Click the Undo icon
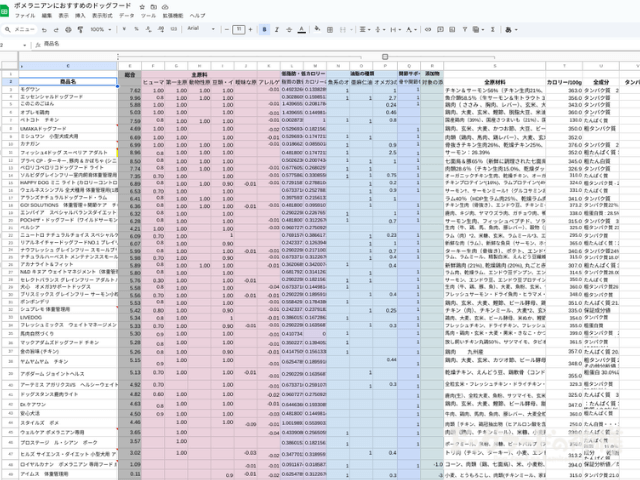 coord(44,29)
